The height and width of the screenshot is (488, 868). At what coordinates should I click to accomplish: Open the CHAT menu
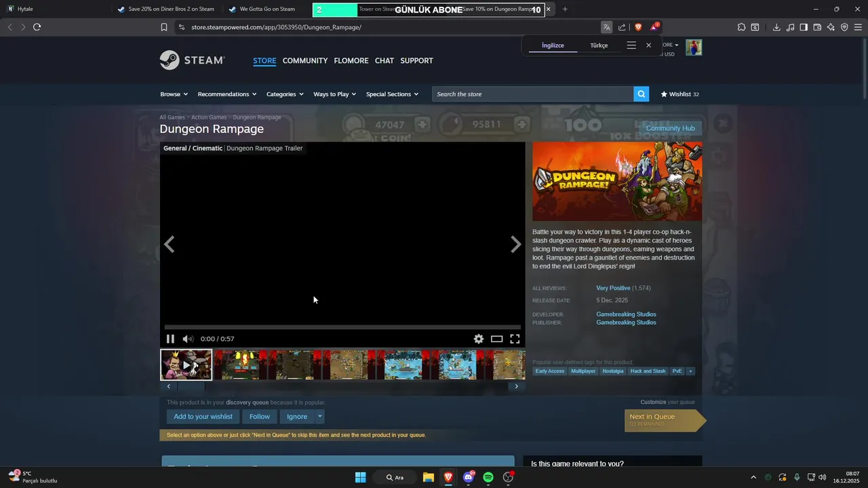pyautogui.click(x=384, y=61)
